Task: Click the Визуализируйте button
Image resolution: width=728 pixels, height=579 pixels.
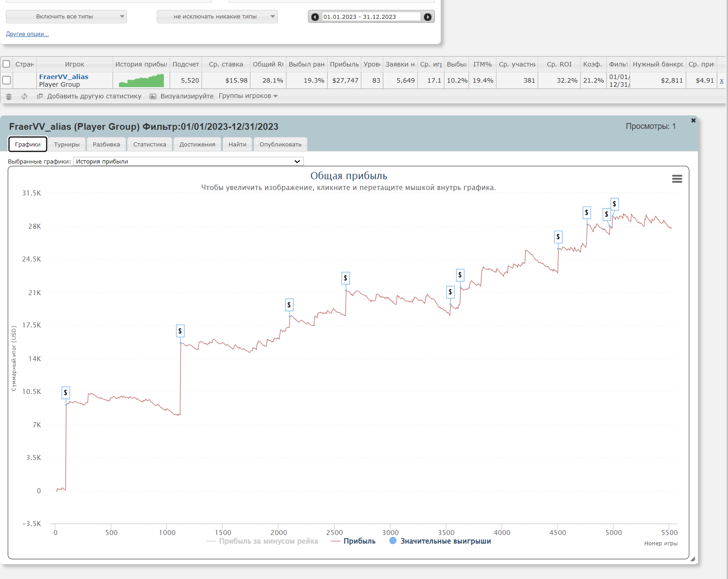Action: (x=182, y=96)
